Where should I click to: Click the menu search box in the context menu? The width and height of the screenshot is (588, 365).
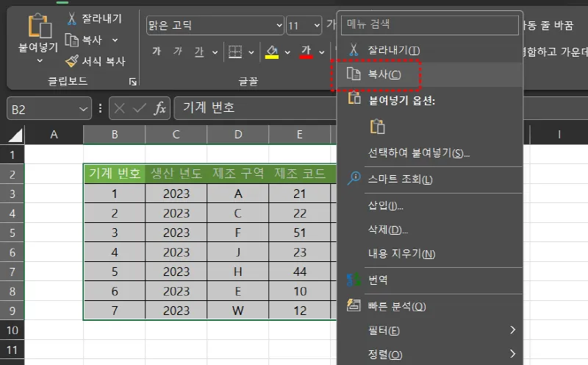coord(430,24)
